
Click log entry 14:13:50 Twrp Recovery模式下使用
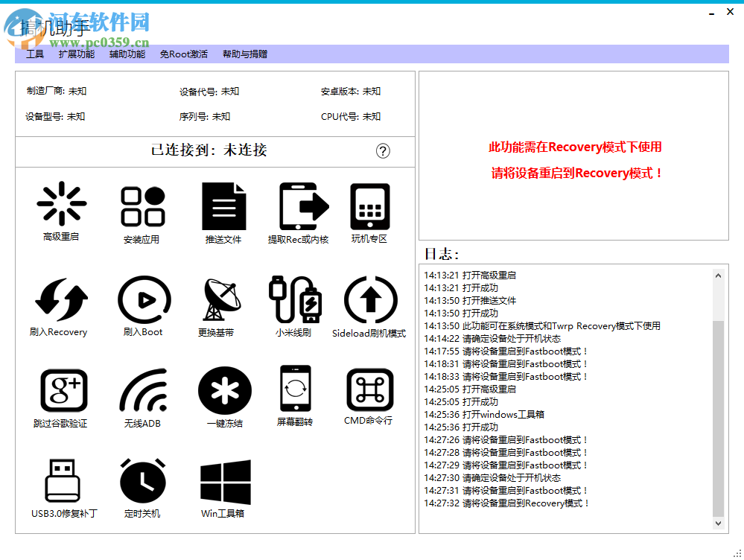542,326
